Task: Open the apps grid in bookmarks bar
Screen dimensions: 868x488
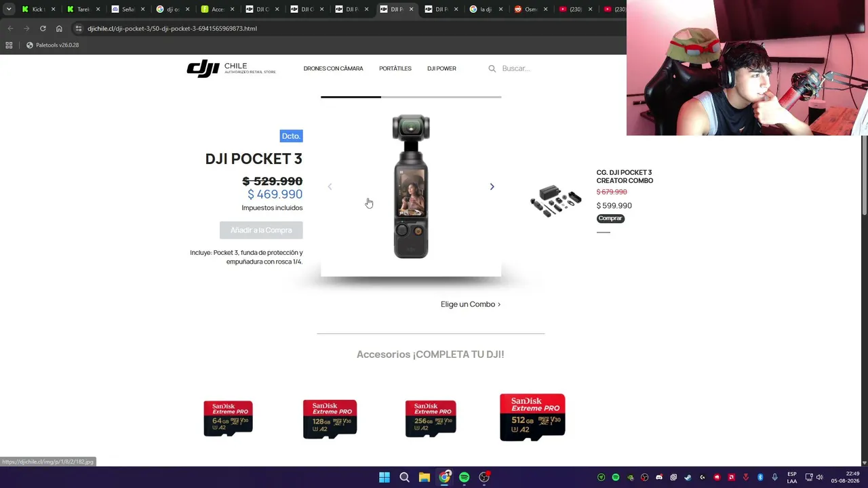Action: click(9, 45)
